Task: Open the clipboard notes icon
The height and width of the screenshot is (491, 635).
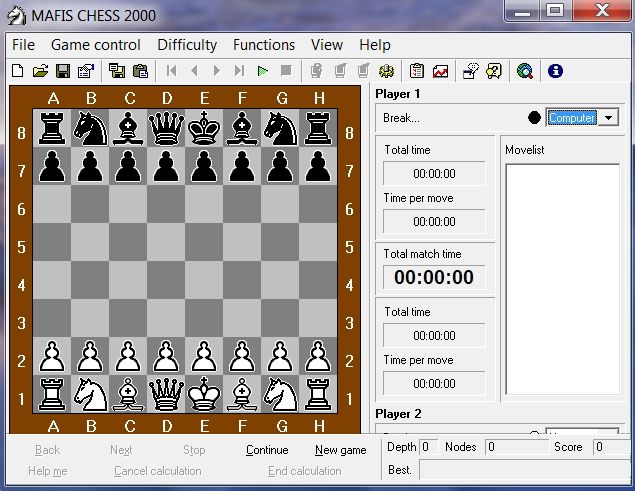Action: click(x=417, y=71)
